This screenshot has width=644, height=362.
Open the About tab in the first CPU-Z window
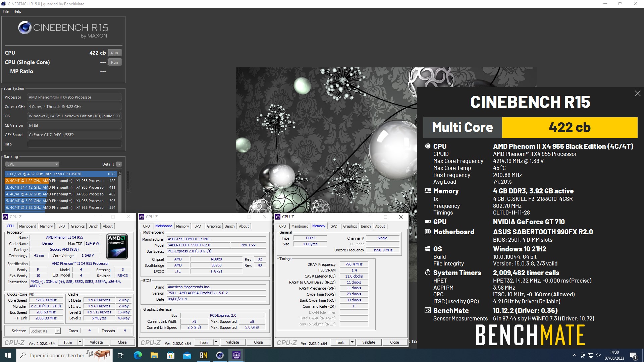(x=108, y=226)
